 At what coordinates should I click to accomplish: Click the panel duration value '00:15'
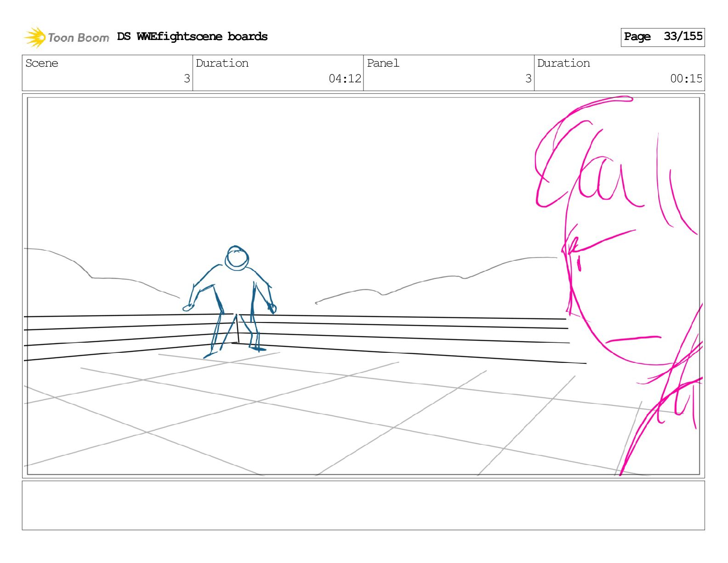[686, 79]
